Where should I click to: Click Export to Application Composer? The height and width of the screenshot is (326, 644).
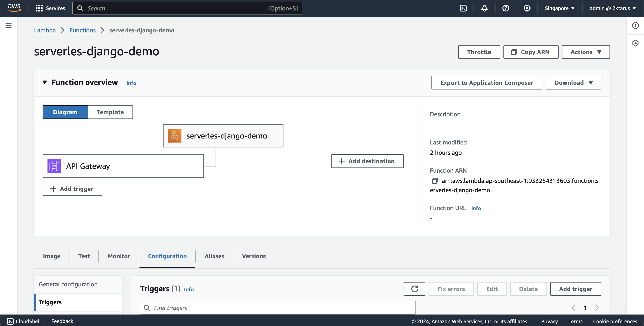[x=486, y=82]
